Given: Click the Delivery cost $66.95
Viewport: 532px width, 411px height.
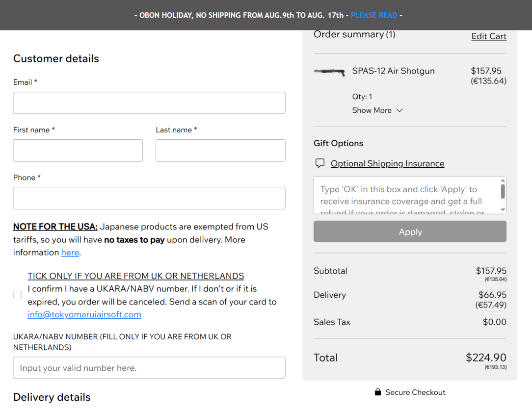Looking at the screenshot, I should 492,295.
